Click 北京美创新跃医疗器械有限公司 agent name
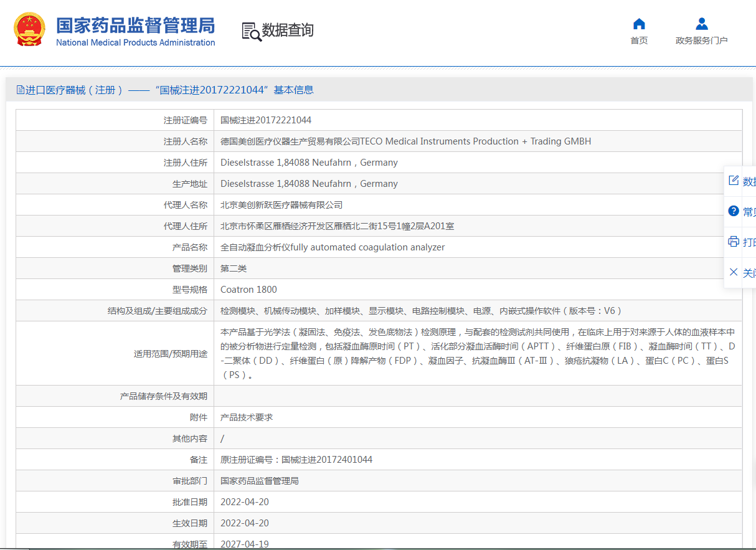Viewport: 756px width, 550px height. 281,205
